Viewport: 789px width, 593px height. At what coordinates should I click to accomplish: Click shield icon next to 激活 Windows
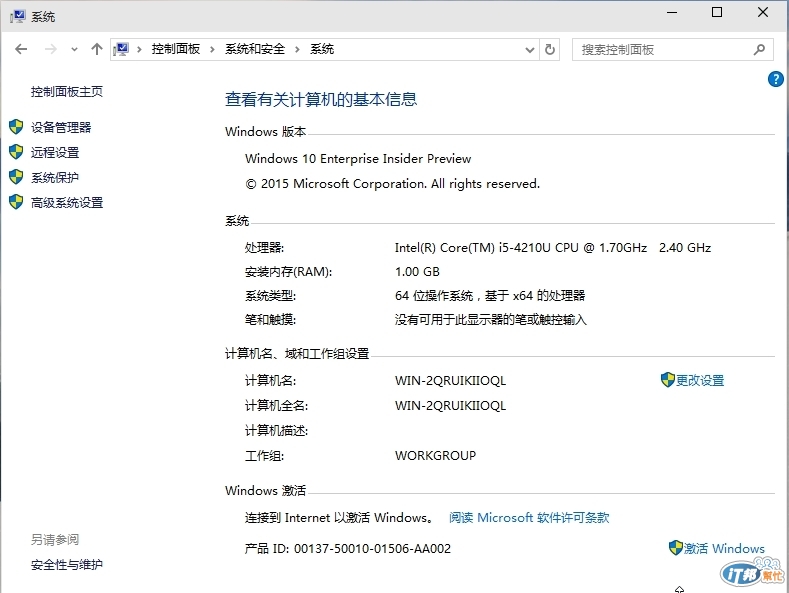coord(675,548)
